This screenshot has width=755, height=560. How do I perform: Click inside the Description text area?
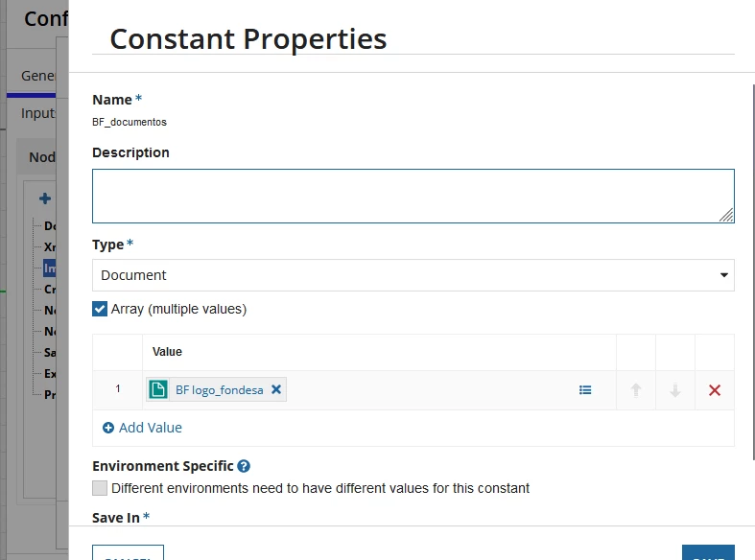413,196
